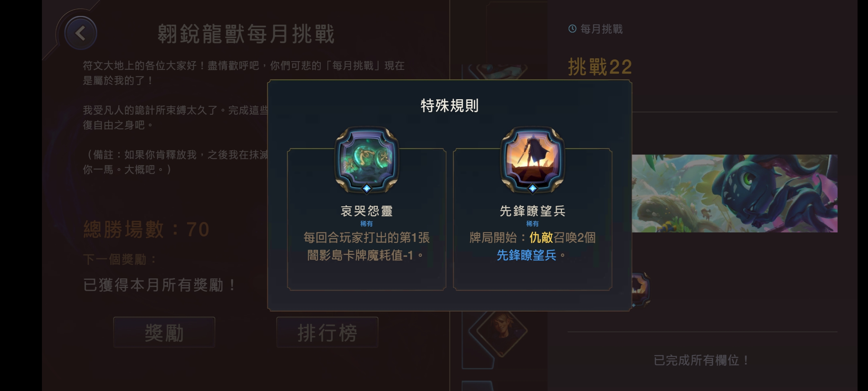Screen dimensions: 868x391
Task: Select the 挑戰22 heading
Action: click(600, 67)
